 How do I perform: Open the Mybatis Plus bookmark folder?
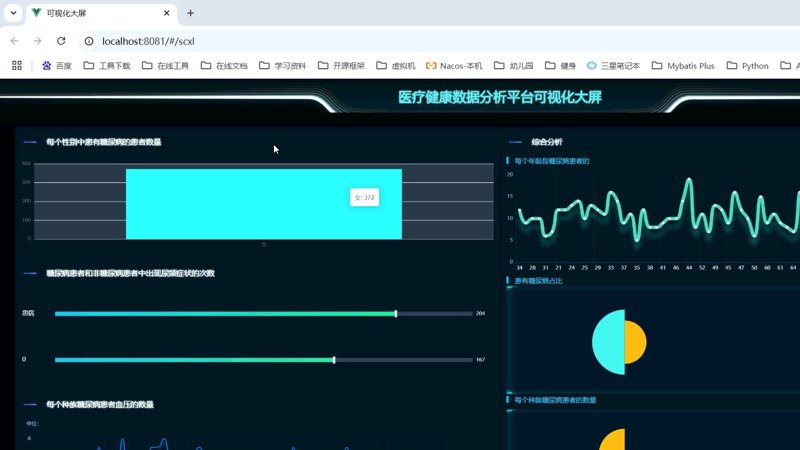(683, 66)
